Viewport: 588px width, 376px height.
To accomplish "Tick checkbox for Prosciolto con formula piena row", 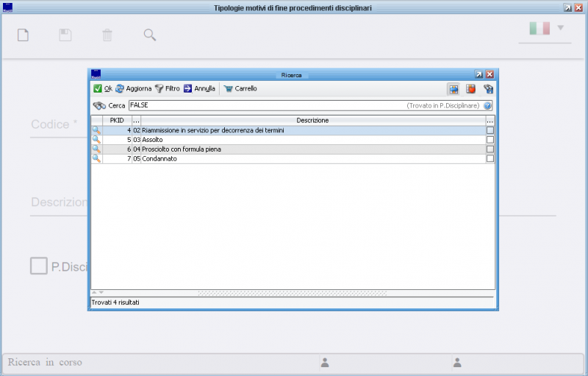I will 490,149.
